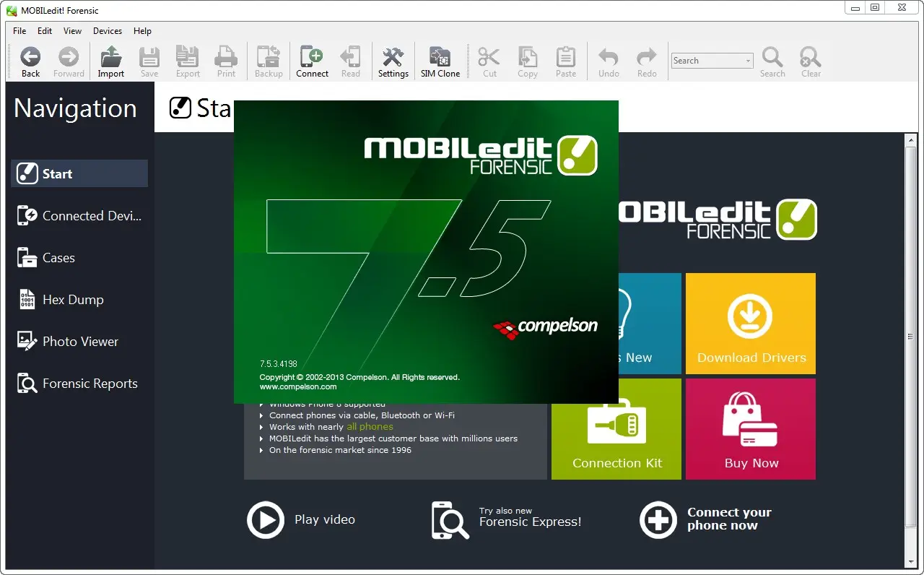
Task: Open Cases in Navigation panel
Action: tap(79, 257)
